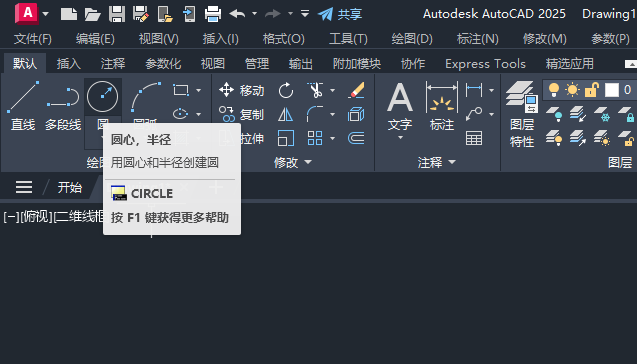Open the 绘图(D) menu
The image size is (637, 364).
point(412,39)
